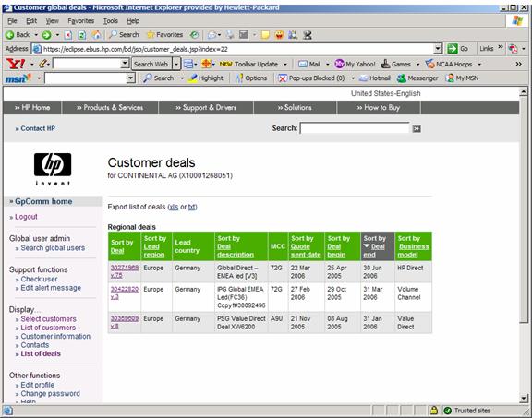Viewport: 532px width, 418px height.
Task: Click the MSN Highlight tool
Action: point(207,78)
